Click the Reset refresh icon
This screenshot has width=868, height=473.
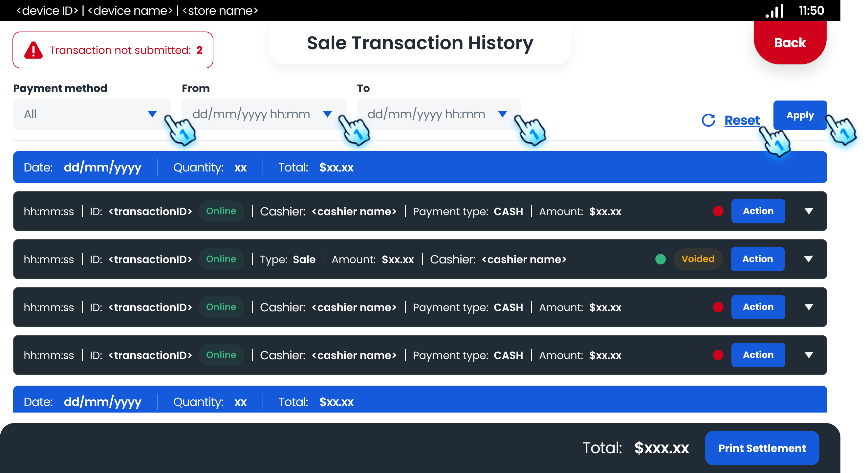pos(709,120)
